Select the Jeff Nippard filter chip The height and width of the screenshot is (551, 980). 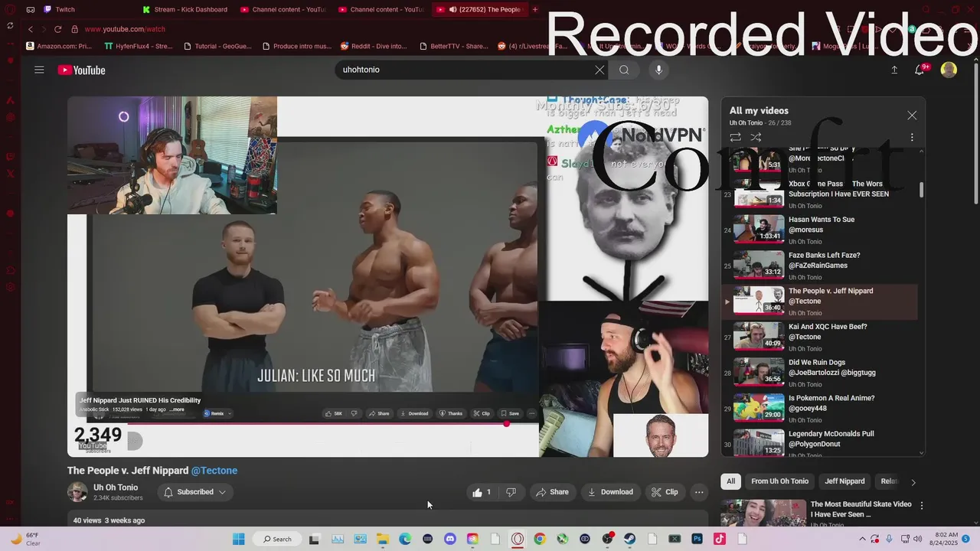tap(844, 481)
